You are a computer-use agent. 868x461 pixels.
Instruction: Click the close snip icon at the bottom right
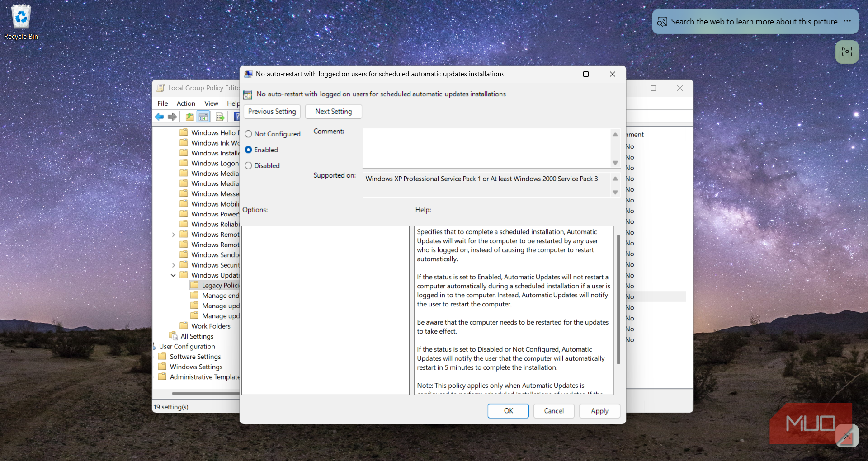pos(847,436)
